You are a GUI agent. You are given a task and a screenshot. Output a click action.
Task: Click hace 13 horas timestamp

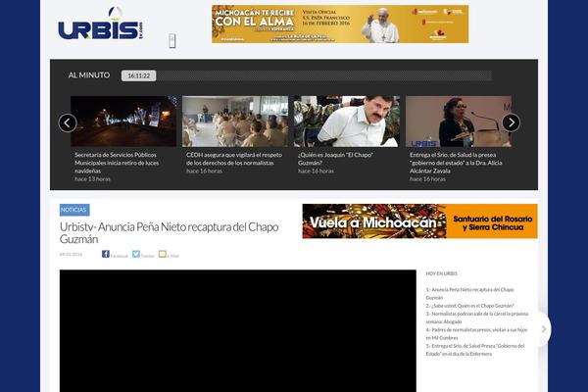[92, 179]
